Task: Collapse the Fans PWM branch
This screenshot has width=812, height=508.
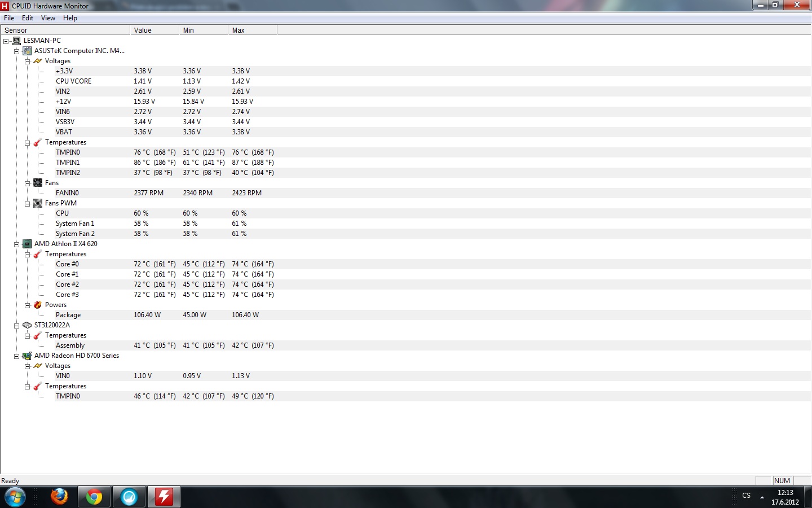Action: (27, 204)
